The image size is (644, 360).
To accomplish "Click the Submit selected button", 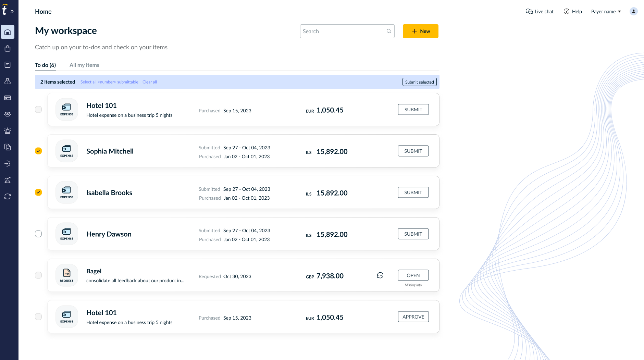I will click(419, 82).
